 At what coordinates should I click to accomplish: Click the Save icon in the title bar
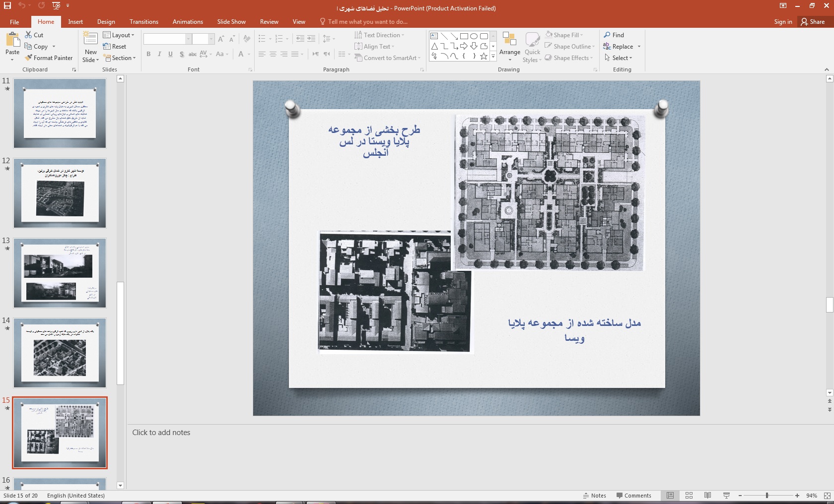7,6
